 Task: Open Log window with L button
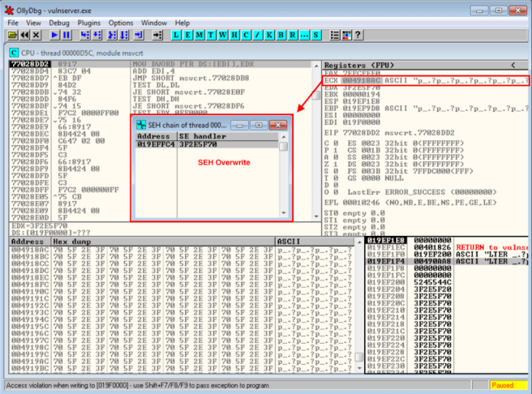[177, 36]
